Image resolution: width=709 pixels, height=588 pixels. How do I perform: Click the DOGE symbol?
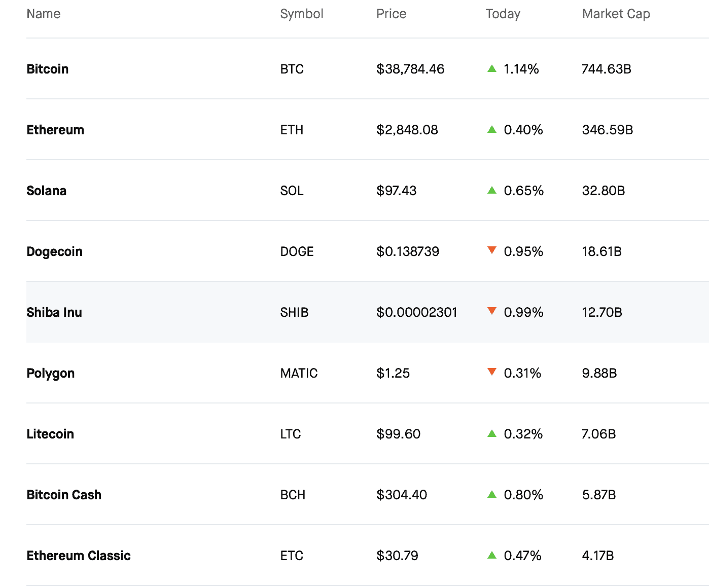[297, 251]
